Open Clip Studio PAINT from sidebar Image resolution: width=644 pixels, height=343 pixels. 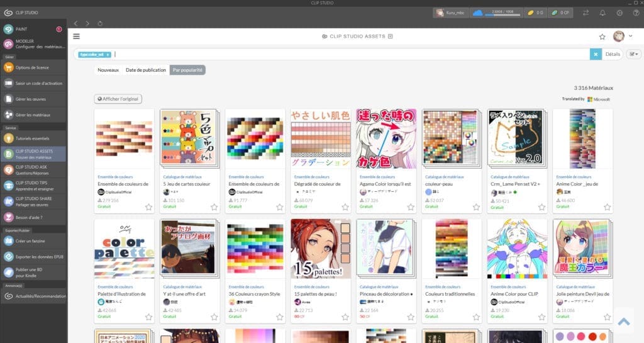[x=33, y=29]
